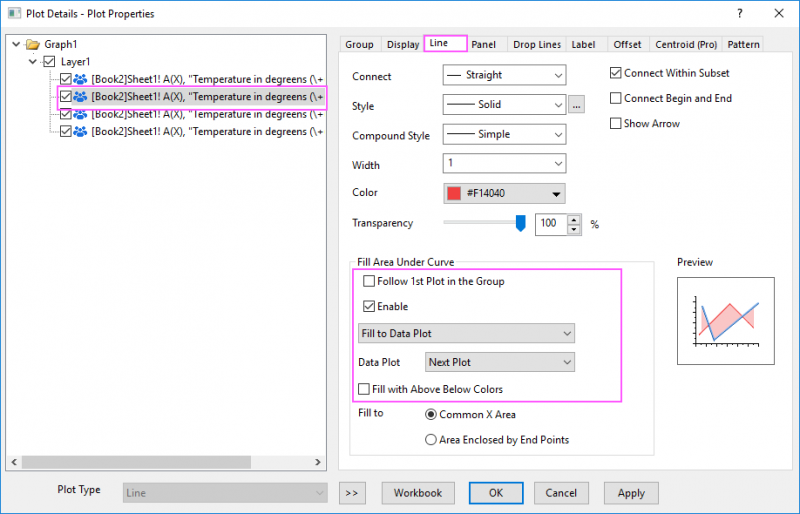Screen dimensions: 800x514
Task: Switch to the Drop Lines tab
Action: [x=537, y=44]
